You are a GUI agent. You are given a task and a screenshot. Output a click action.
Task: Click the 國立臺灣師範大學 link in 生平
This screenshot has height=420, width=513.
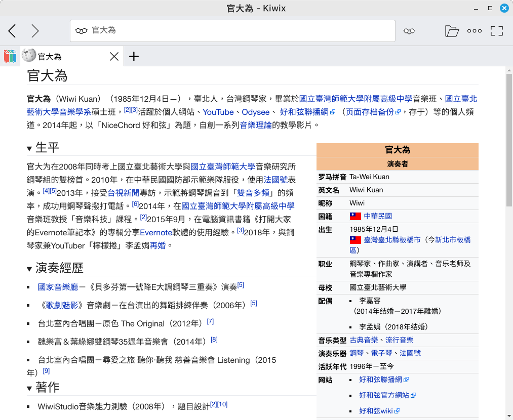point(223,166)
